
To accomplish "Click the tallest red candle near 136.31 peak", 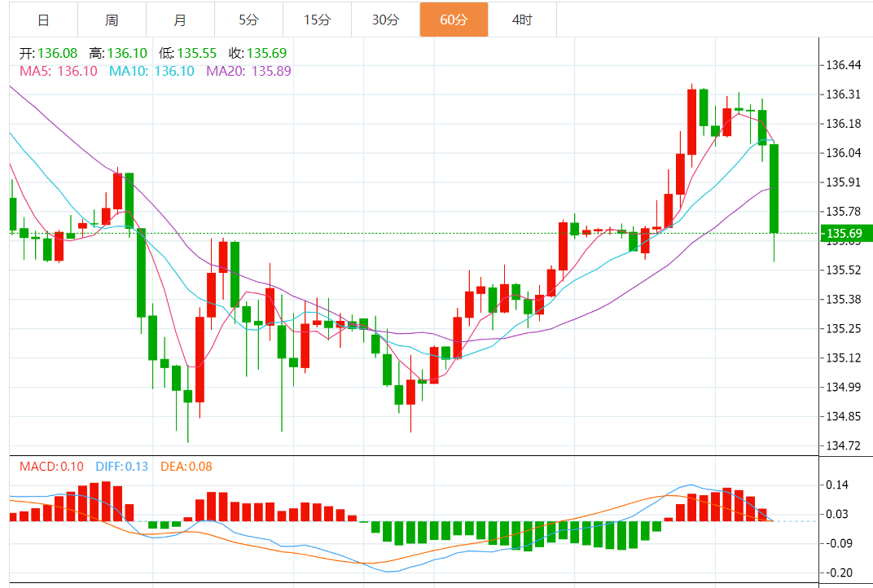I will point(691,122).
